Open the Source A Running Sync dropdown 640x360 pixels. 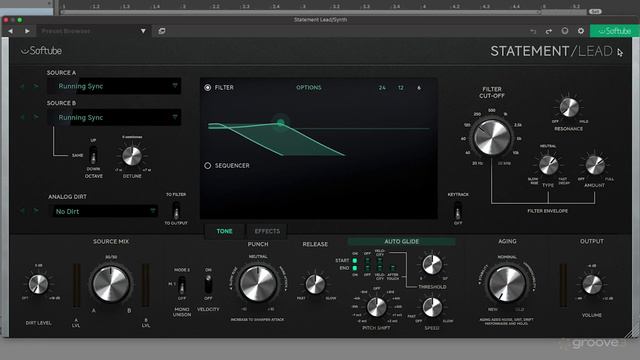[x=114, y=86]
